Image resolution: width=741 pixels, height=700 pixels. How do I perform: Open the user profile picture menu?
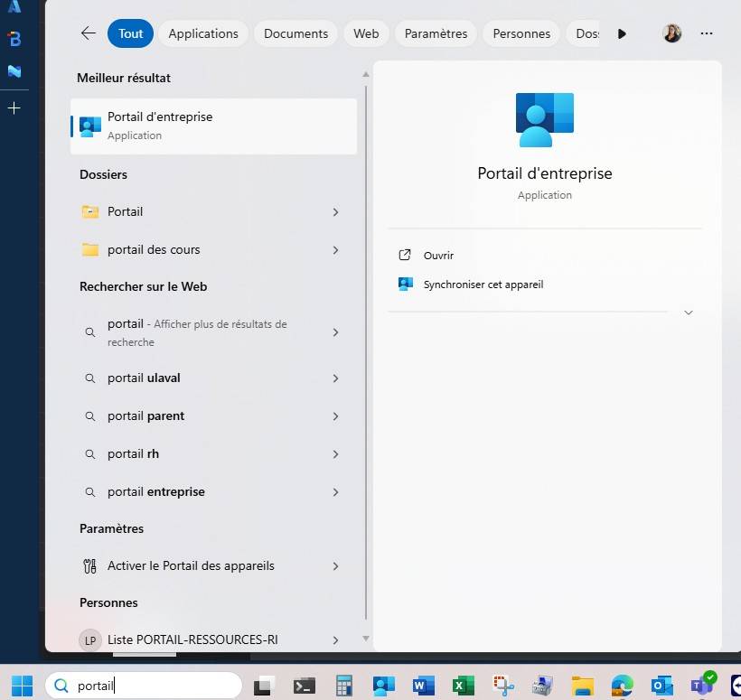coord(671,33)
